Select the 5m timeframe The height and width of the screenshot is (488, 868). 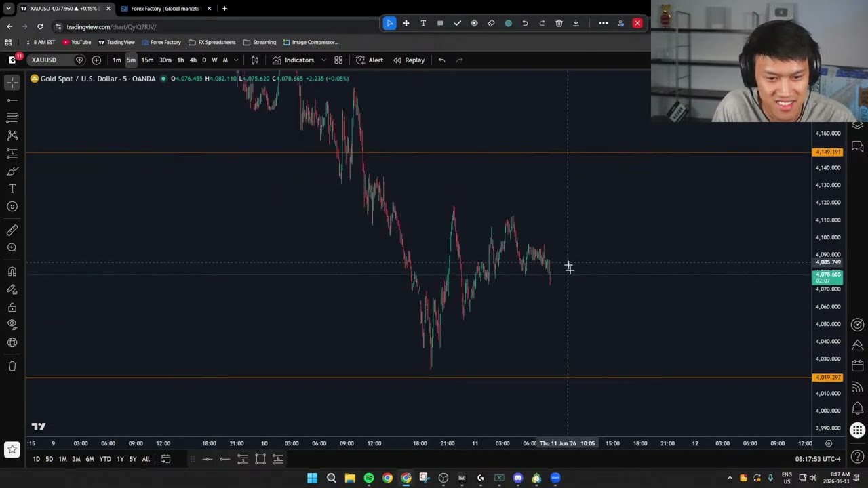coord(131,60)
